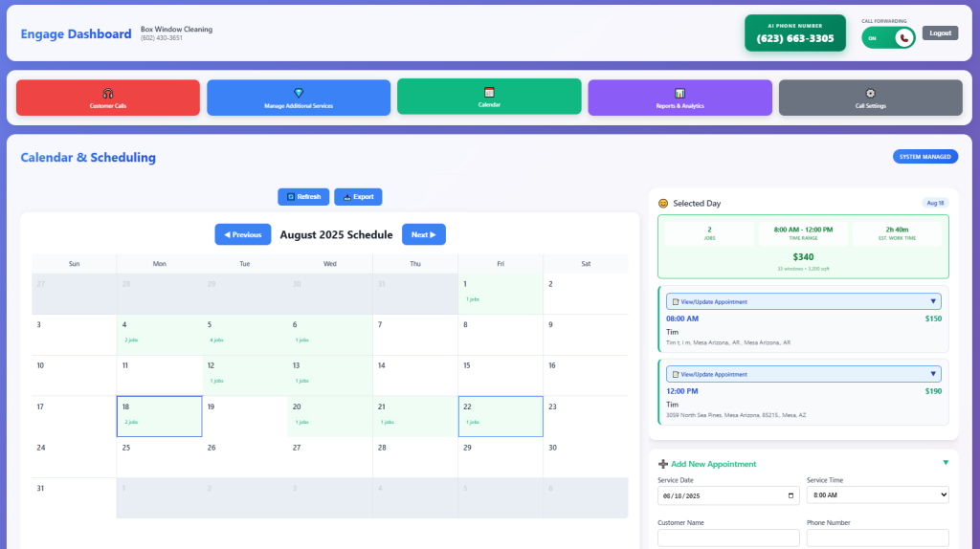Click the Customer Name input field
Screen dimensions: 980x549
point(728,538)
